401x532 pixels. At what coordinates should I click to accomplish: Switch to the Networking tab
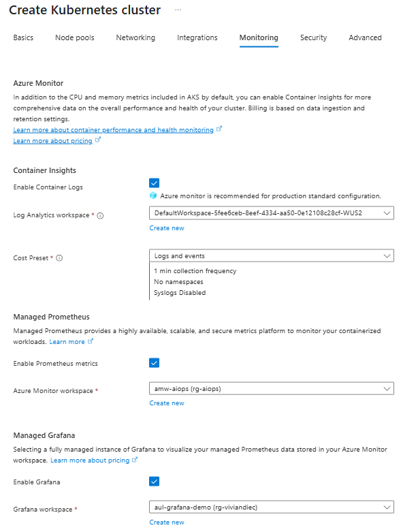(x=135, y=37)
